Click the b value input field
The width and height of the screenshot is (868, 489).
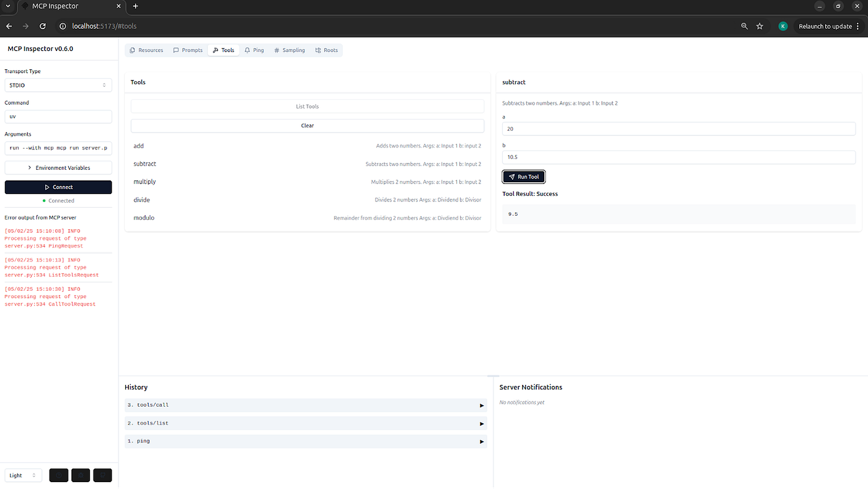(678, 157)
